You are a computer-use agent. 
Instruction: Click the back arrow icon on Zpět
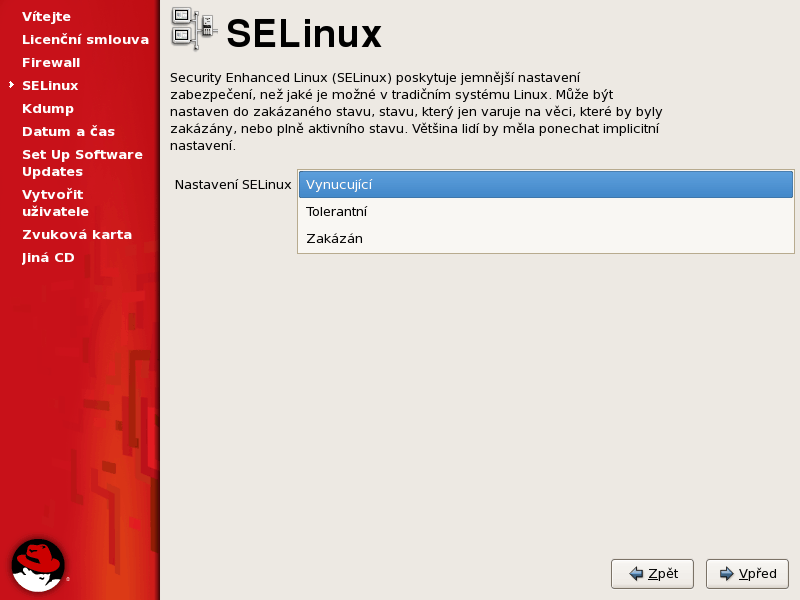click(x=636, y=573)
